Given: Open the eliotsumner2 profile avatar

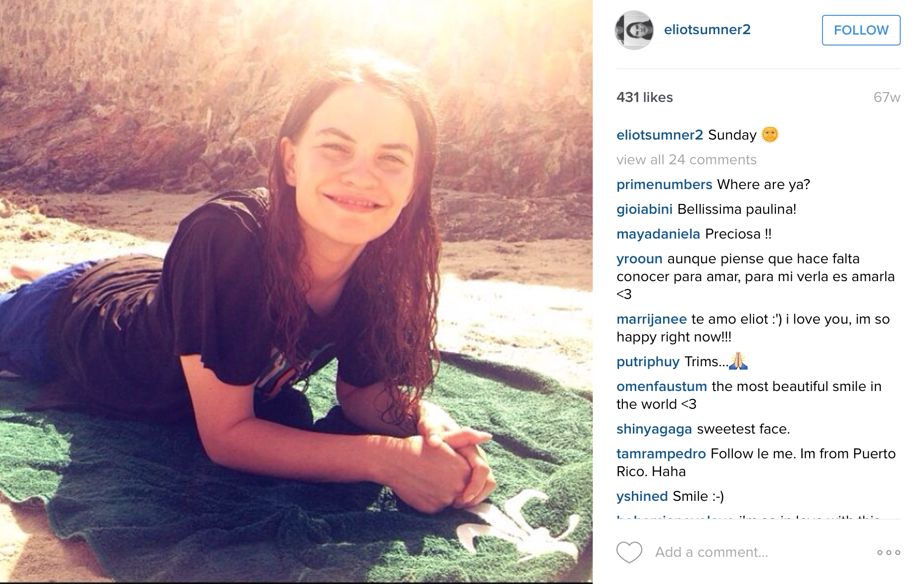Looking at the screenshot, I should click(x=634, y=30).
